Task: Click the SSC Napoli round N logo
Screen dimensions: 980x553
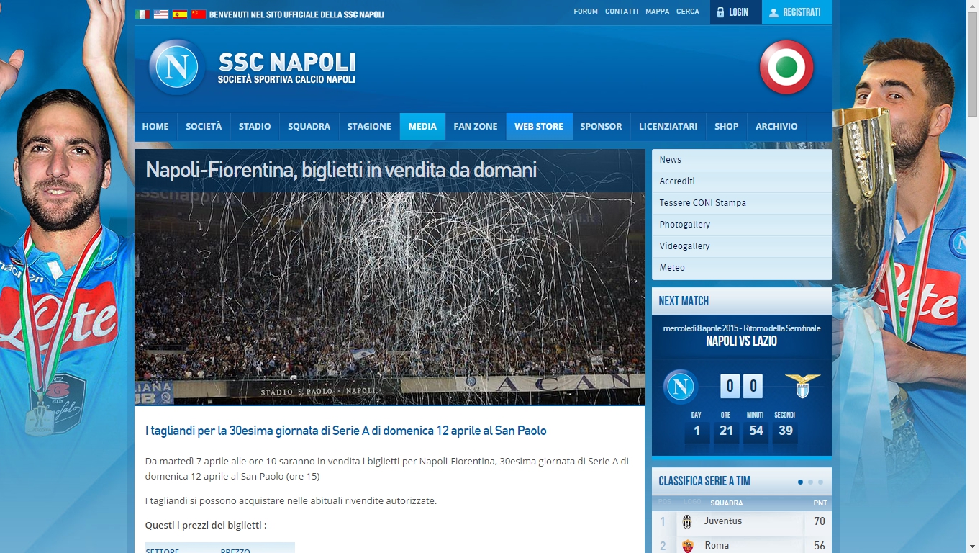Action: point(177,68)
